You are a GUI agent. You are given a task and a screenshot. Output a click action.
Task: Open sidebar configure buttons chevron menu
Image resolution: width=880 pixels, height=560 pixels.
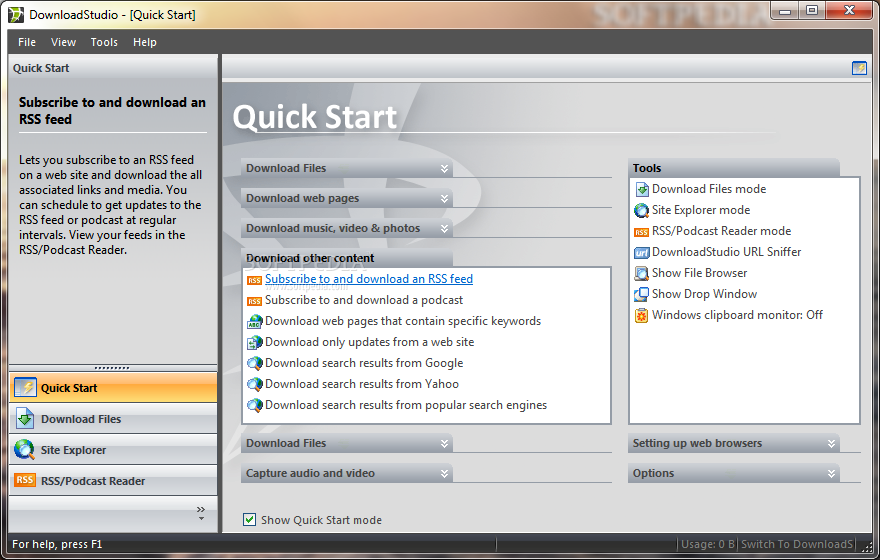pos(201,513)
